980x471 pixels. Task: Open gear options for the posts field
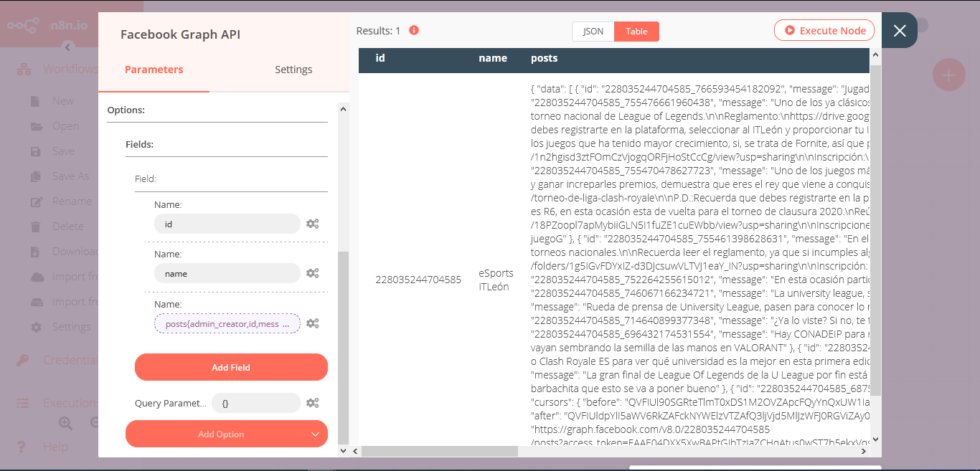312,323
